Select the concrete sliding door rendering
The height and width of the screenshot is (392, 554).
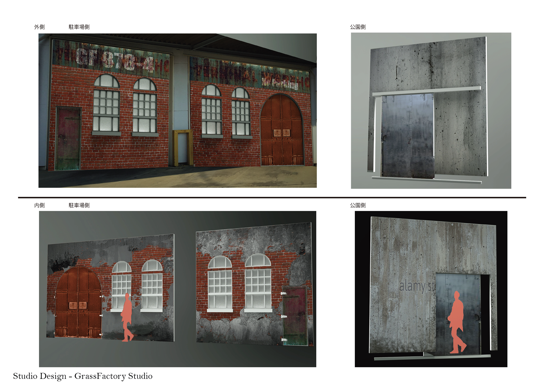pos(431,111)
